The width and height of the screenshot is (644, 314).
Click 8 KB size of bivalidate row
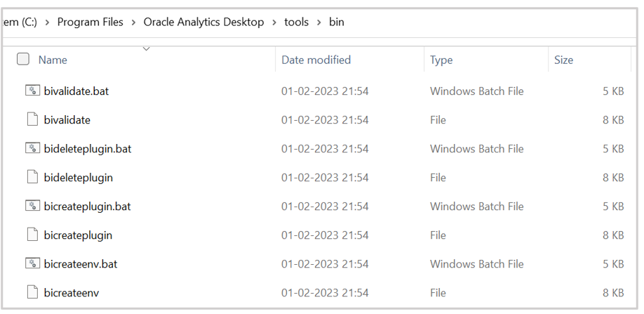[613, 119]
